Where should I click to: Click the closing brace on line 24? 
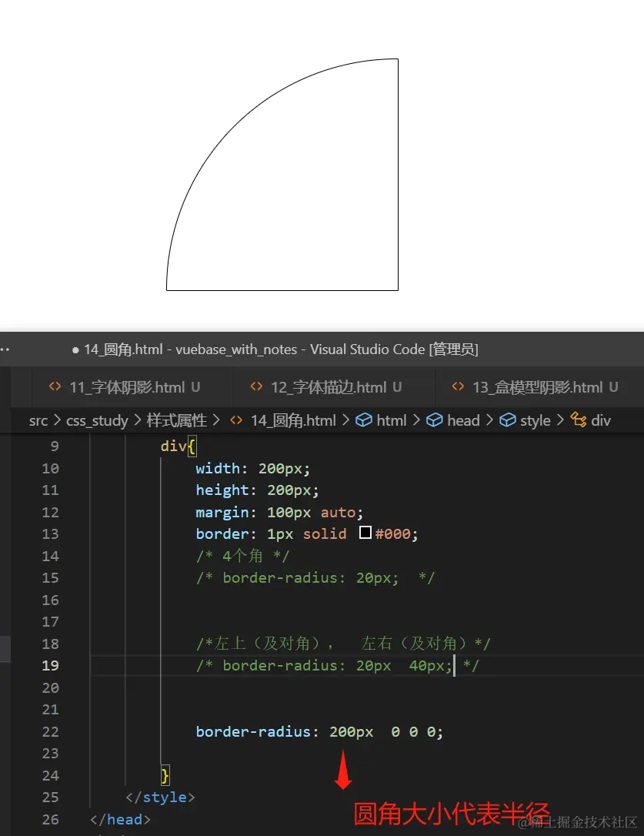(x=165, y=775)
